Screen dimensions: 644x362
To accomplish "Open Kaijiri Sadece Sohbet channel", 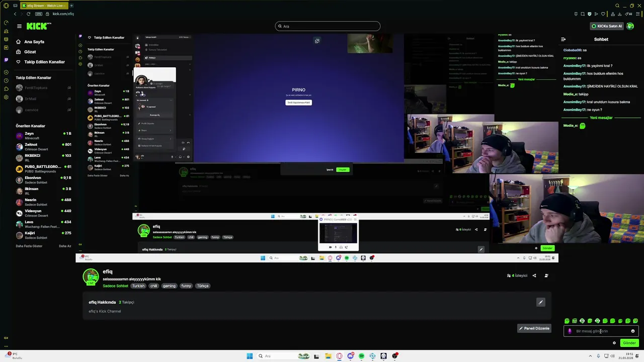I will click(x=43, y=235).
